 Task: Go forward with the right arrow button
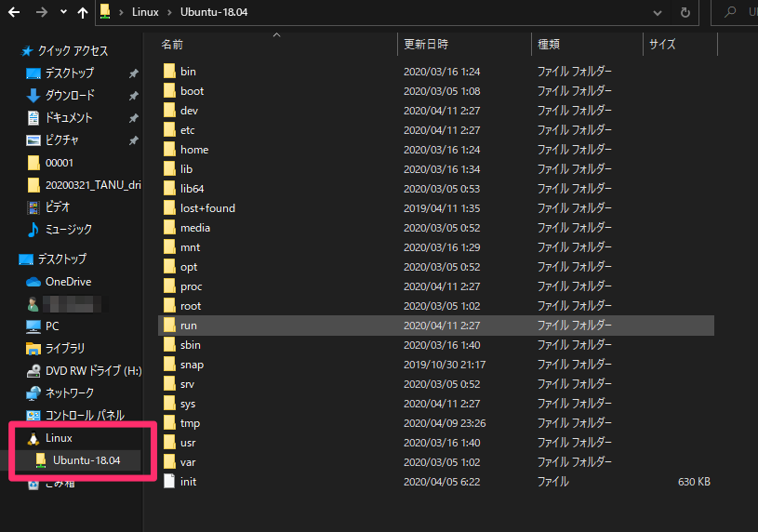click(x=42, y=12)
